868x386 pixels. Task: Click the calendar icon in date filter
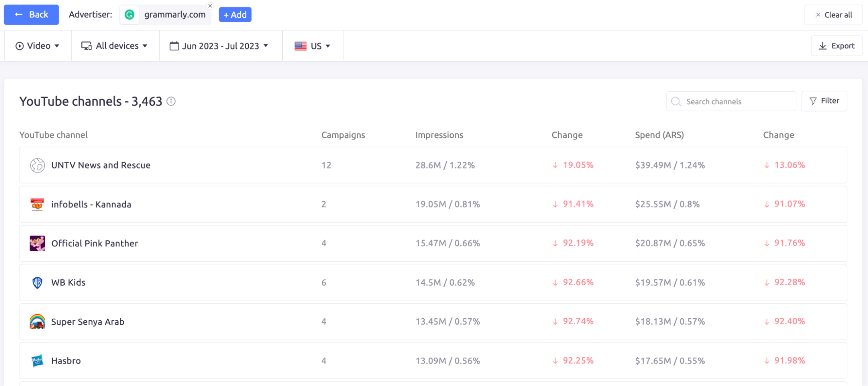pyautogui.click(x=174, y=46)
